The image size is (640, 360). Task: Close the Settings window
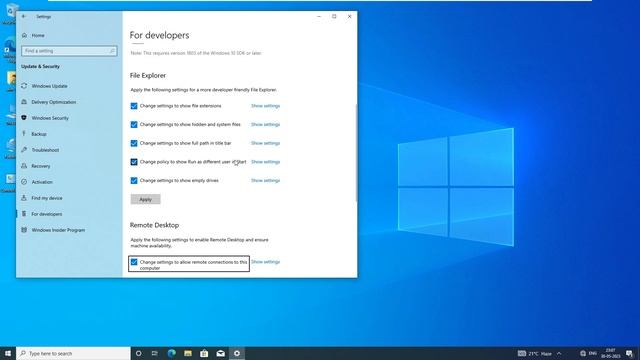pos(349,16)
